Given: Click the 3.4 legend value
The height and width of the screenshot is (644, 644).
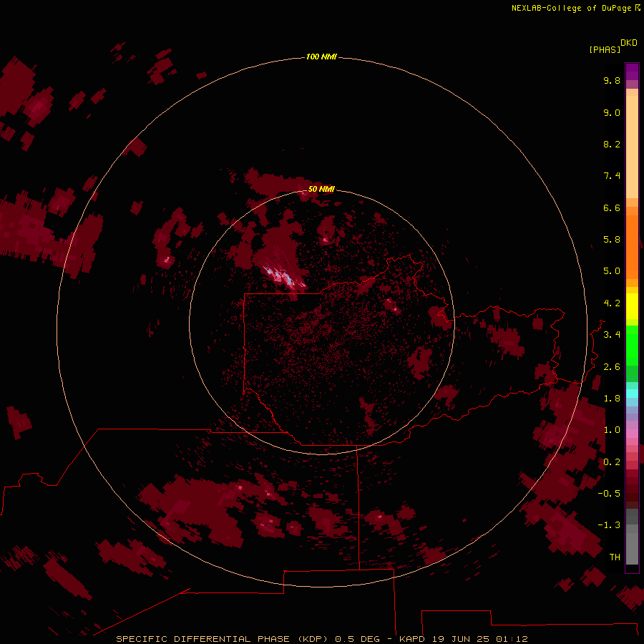Looking at the screenshot, I should [612, 335].
